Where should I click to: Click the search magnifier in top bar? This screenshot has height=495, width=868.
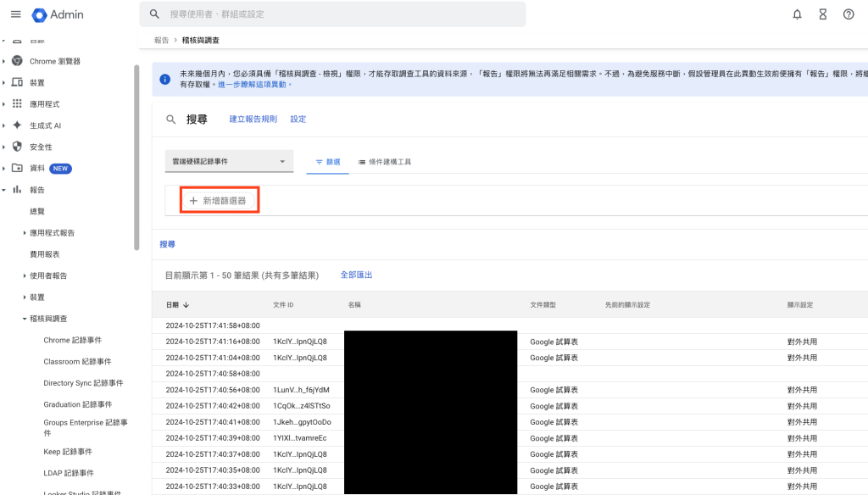[x=154, y=14]
